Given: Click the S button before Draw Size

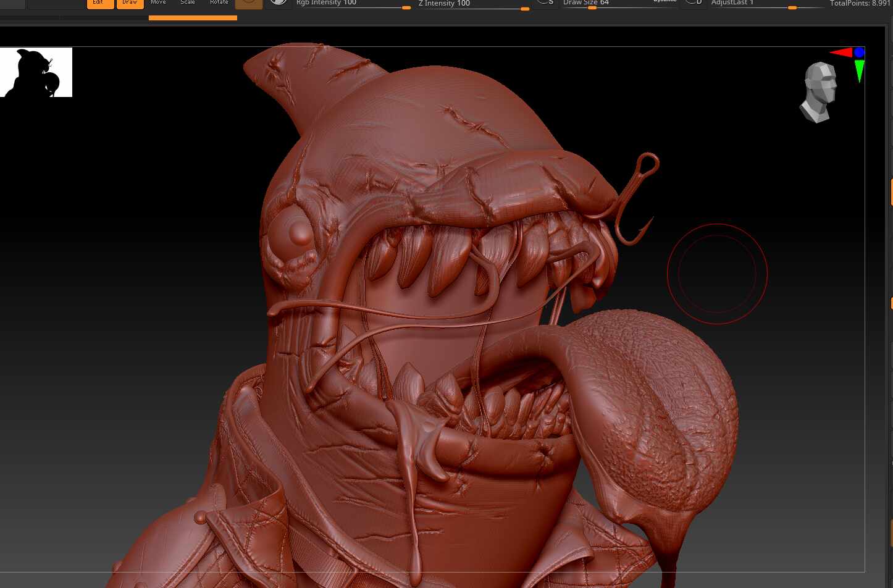Looking at the screenshot, I should pos(545,3).
